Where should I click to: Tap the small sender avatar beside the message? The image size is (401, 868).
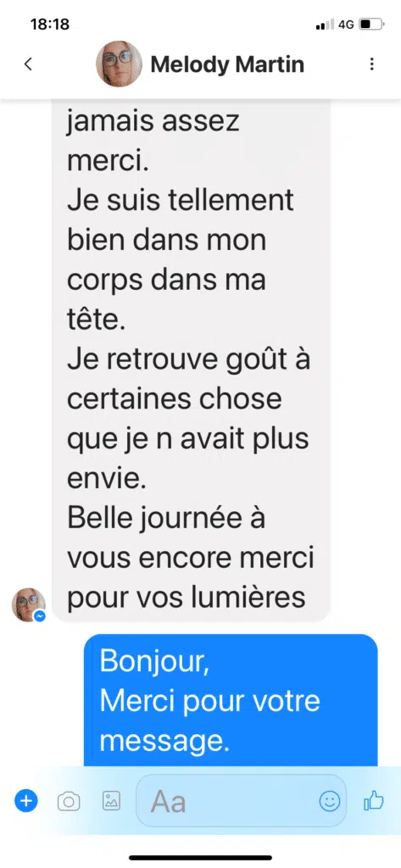28,604
